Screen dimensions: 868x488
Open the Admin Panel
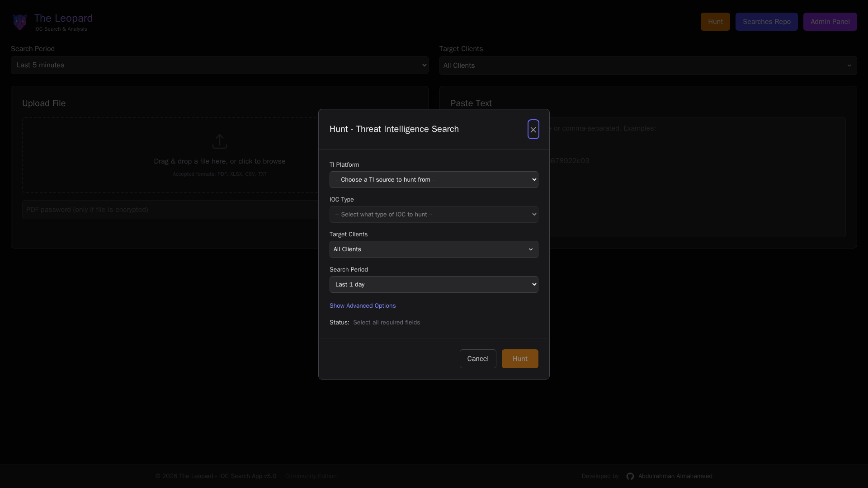click(x=830, y=21)
